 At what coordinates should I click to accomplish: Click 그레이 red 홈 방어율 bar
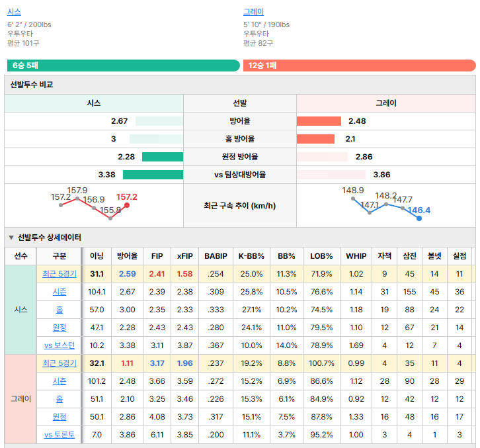[x=315, y=139]
